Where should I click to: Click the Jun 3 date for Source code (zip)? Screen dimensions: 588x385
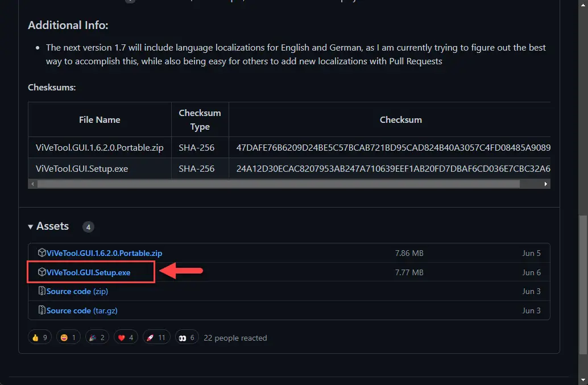(532, 291)
